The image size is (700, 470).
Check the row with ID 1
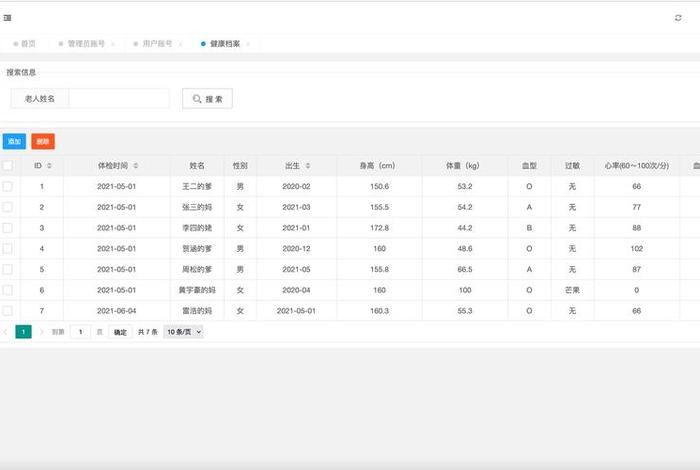(8, 186)
